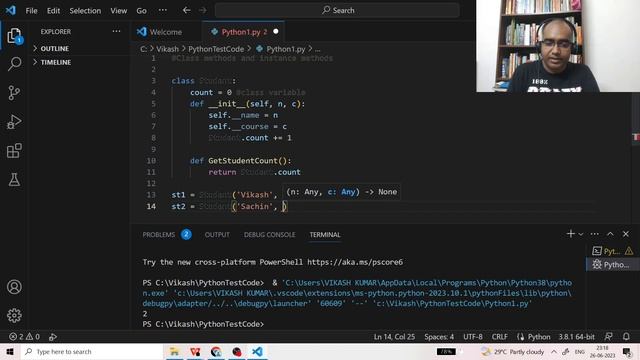Screen dimensions: 640x360
Task: Open Windows Start menu
Action: (x=10, y=351)
